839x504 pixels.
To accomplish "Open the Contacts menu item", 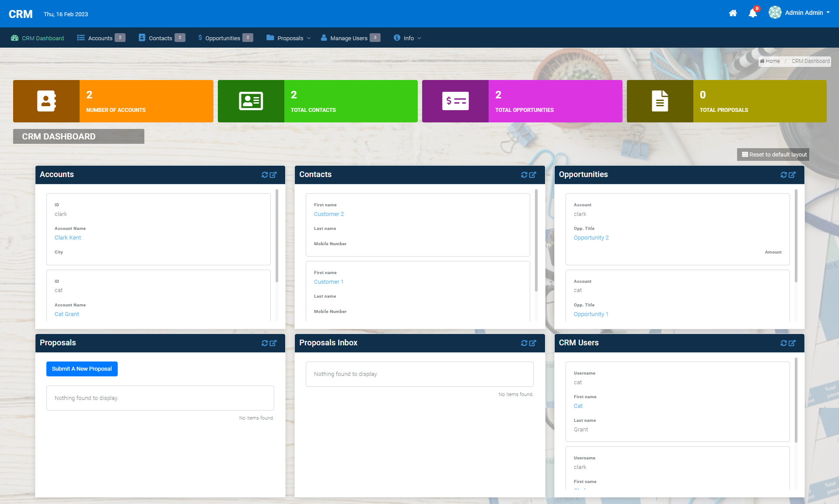I will (162, 38).
